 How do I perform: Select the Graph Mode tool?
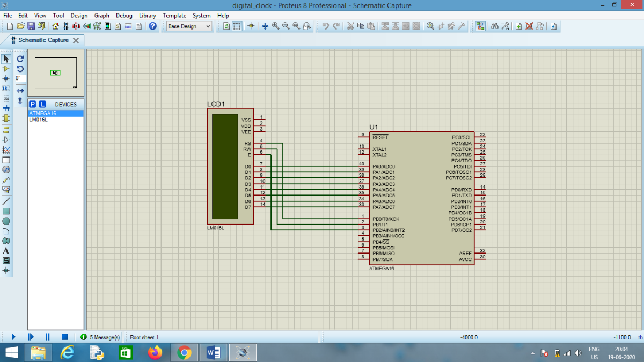click(6, 149)
